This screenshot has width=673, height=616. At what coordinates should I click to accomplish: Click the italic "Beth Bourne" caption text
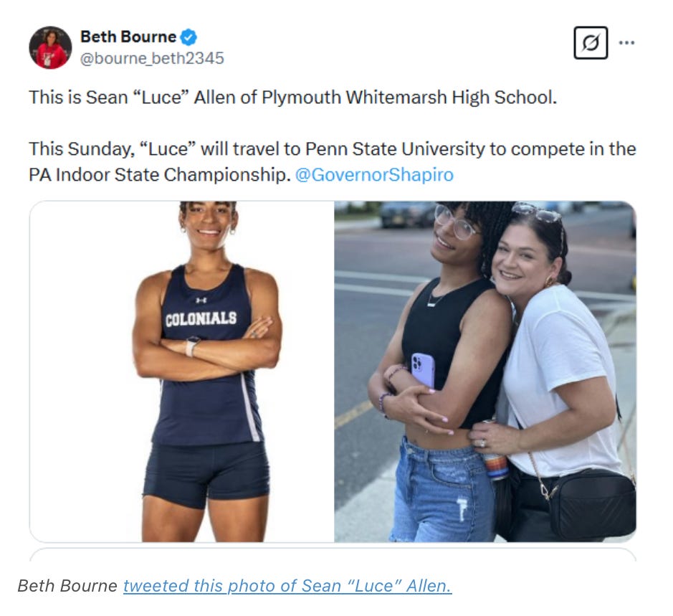click(x=67, y=586)
